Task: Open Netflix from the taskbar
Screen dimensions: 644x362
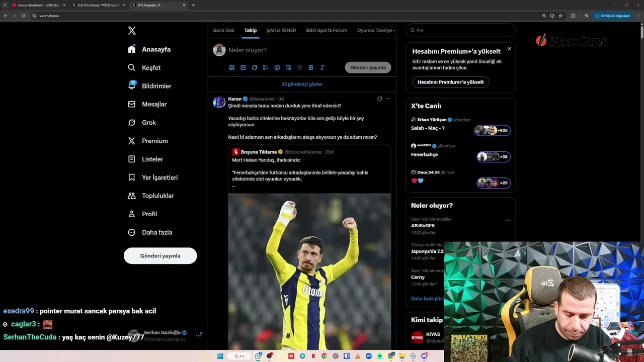Action: pyautogui.click(x=313, y=356)
